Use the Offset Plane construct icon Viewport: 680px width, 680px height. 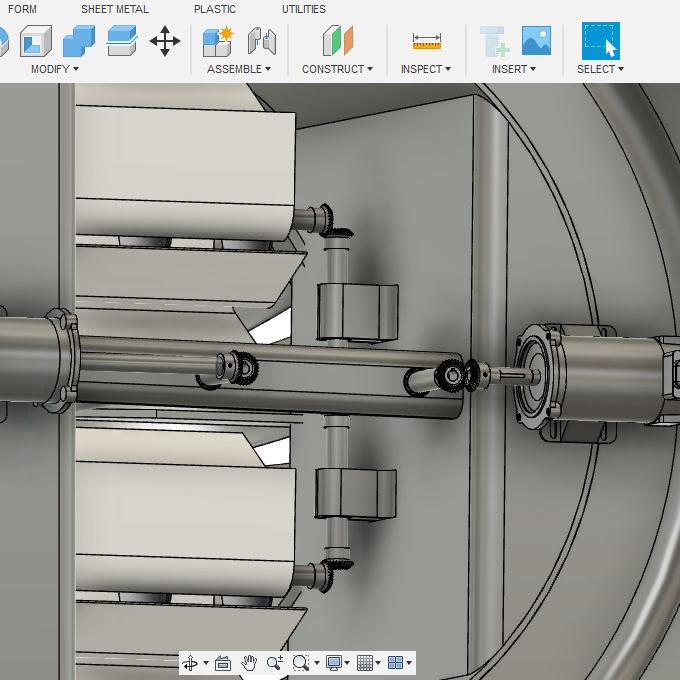338,41
